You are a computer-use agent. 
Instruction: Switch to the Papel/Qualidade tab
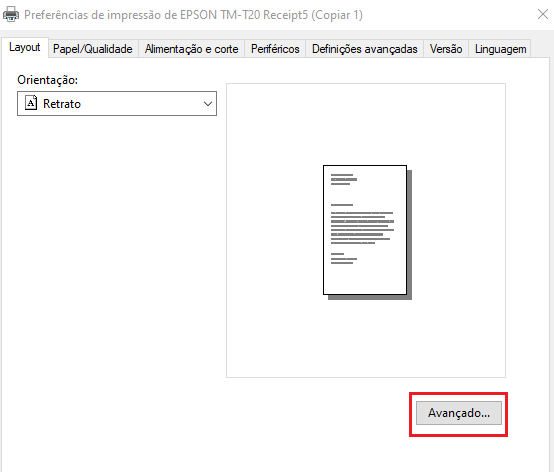[93, 49]
